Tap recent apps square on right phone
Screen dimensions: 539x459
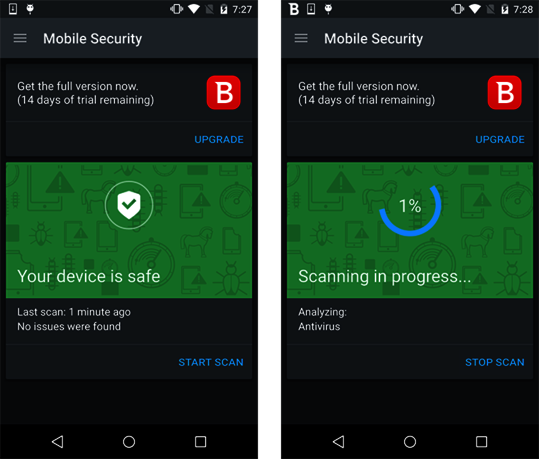pyautogui.click(x=481, y=441)
